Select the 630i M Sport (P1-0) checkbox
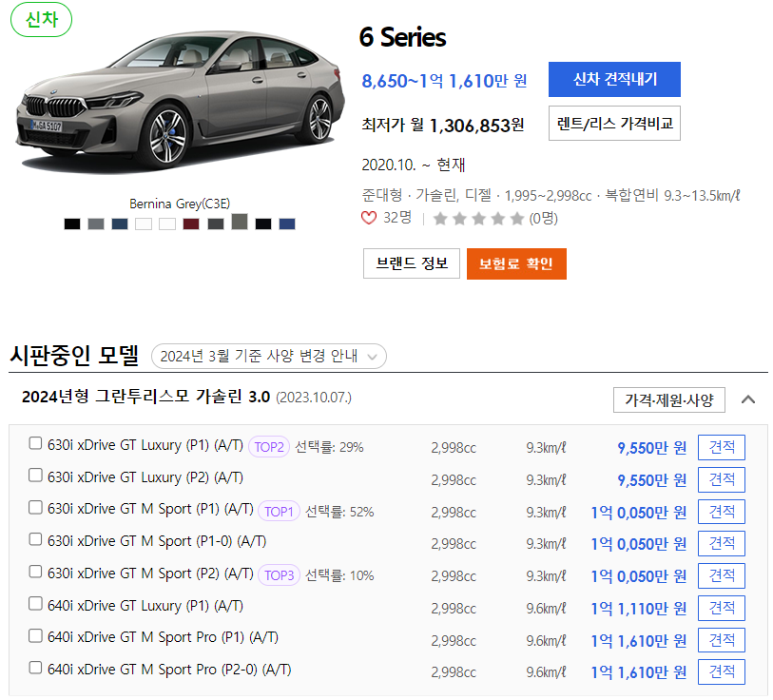 tap(35, 539)
